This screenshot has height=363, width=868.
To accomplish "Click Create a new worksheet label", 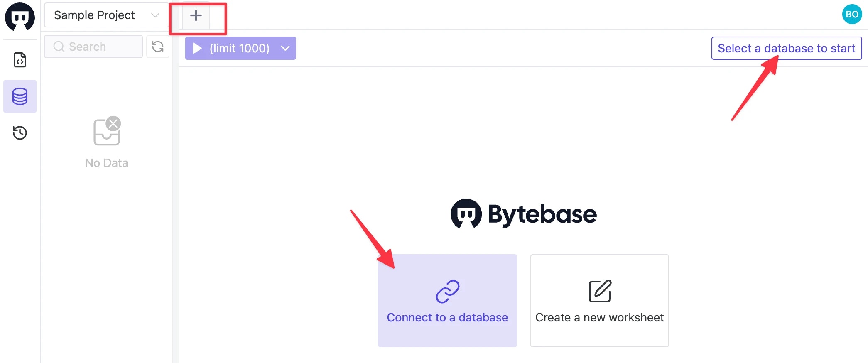I will [599, 317].
